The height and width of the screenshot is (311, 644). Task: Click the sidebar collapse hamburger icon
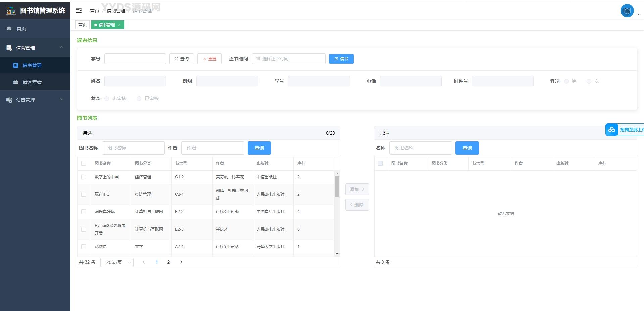[79, 10]
